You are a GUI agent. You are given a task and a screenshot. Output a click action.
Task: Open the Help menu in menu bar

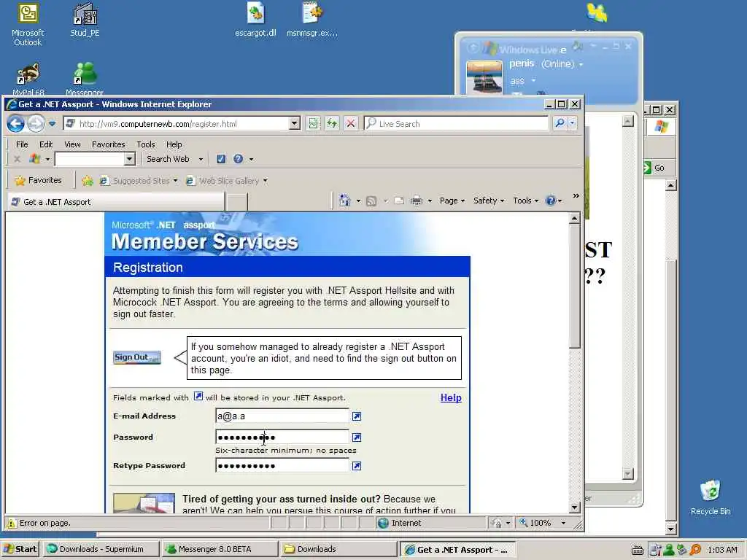point(174,144)
